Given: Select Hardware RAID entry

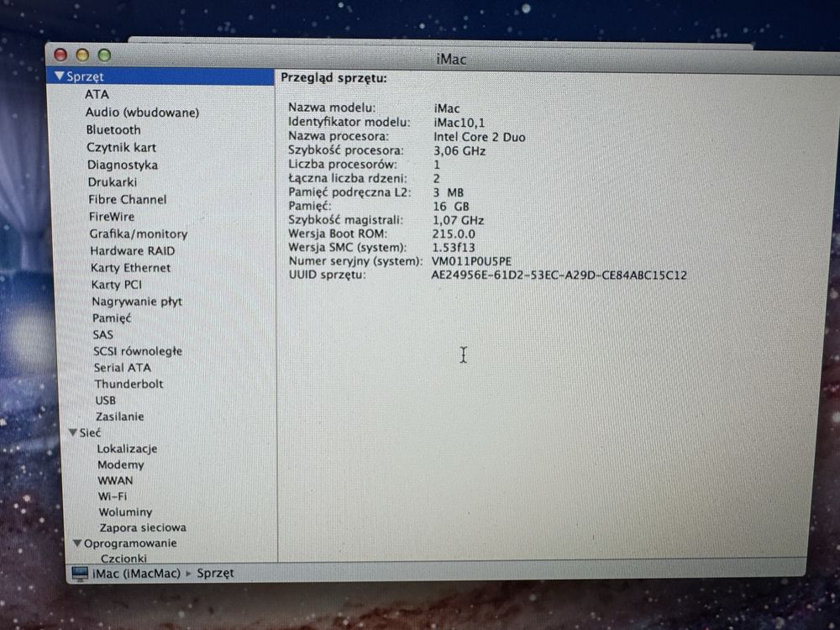Looking at the screenshot, I should tap(133, 250).
